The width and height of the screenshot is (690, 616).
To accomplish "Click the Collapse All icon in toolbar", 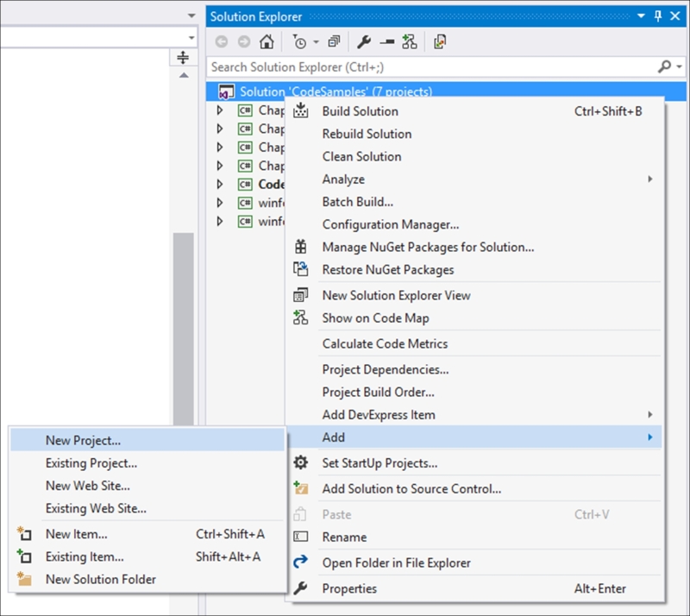I will point(334,41).
